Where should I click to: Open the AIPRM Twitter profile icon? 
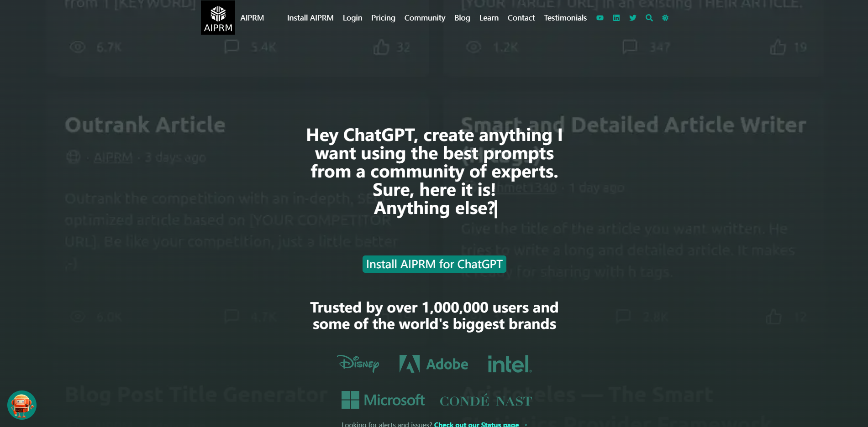[632, 18]
